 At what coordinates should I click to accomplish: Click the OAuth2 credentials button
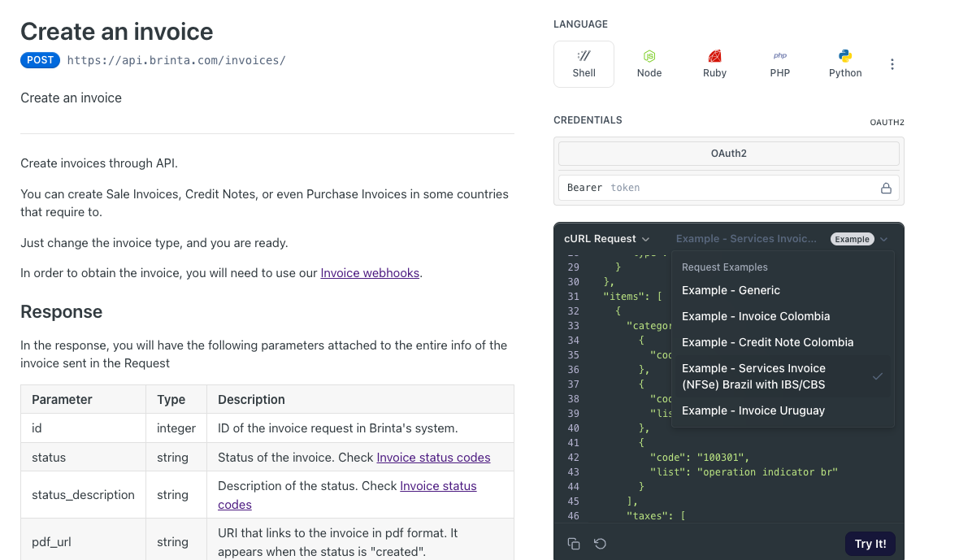click(728, 154)
